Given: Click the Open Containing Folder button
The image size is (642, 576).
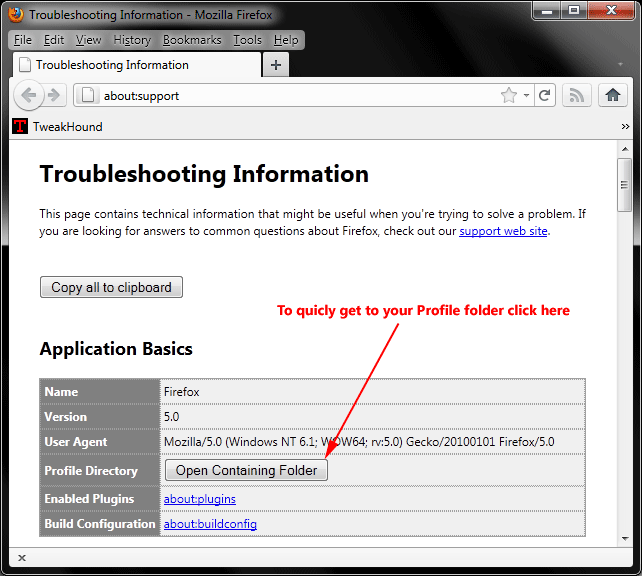Looking at the screenshot, I should coord(246,470).
